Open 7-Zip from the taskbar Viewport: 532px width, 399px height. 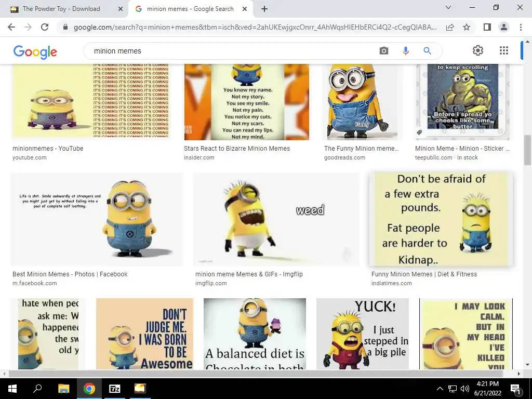point(115,389)
